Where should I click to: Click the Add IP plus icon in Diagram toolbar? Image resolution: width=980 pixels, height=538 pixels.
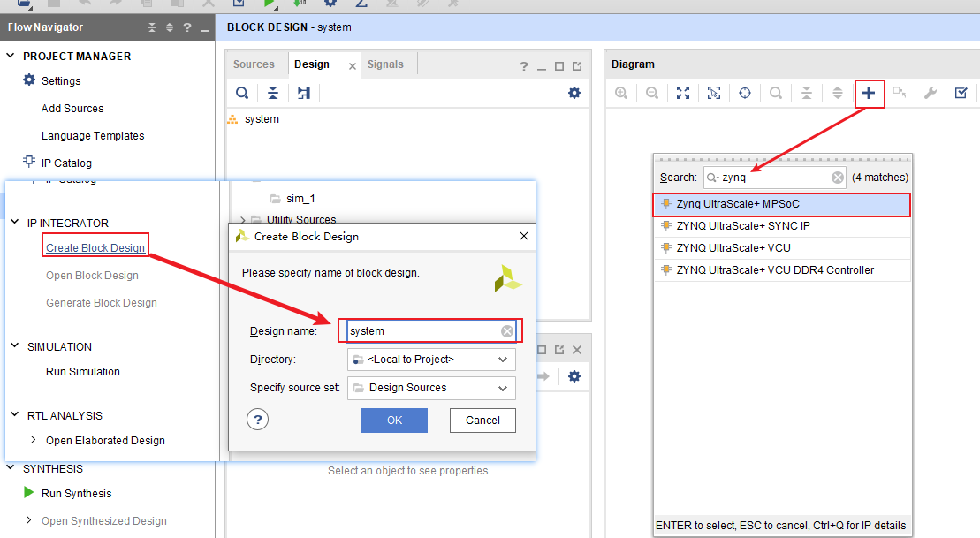click(x=869, y=93)
